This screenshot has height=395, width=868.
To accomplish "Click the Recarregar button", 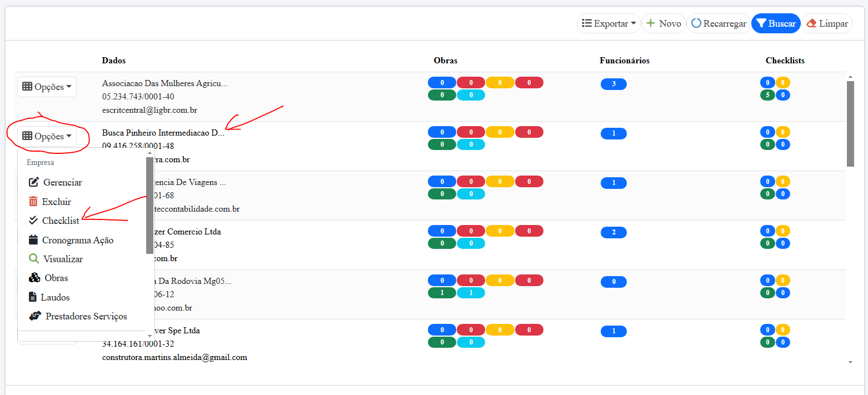I will tap(719, 23).
